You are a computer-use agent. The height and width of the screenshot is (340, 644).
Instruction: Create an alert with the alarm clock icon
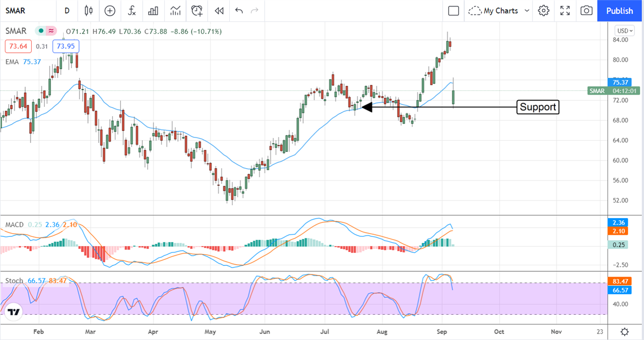(197, 11)
